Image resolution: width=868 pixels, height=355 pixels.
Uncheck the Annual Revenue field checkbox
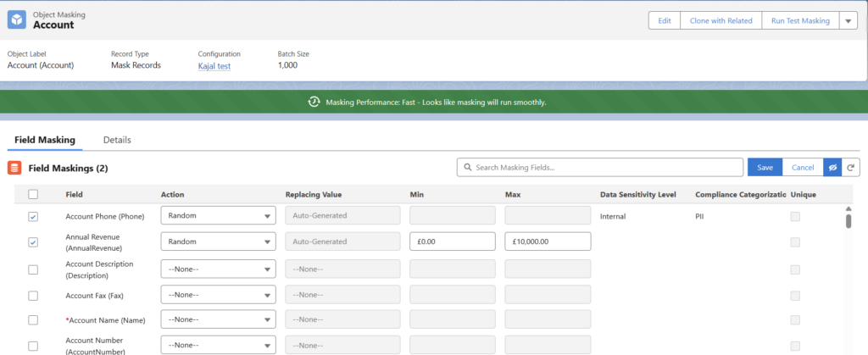[x=33, y=242]
